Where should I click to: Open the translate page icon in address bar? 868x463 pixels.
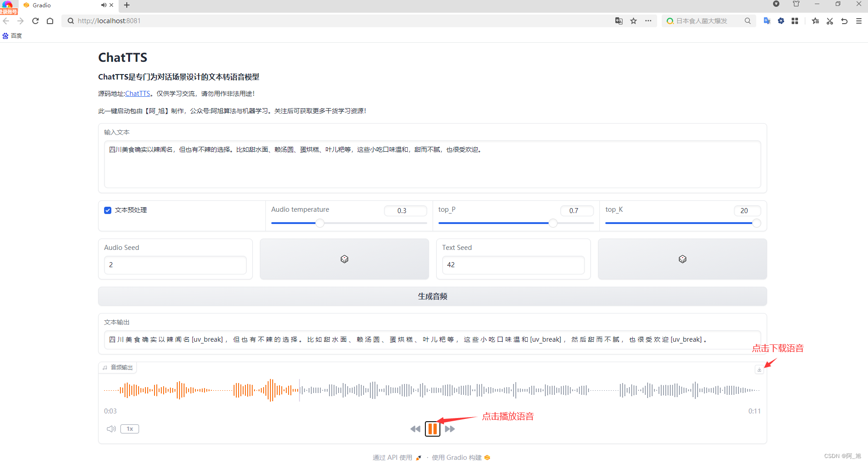pos(618,21)
